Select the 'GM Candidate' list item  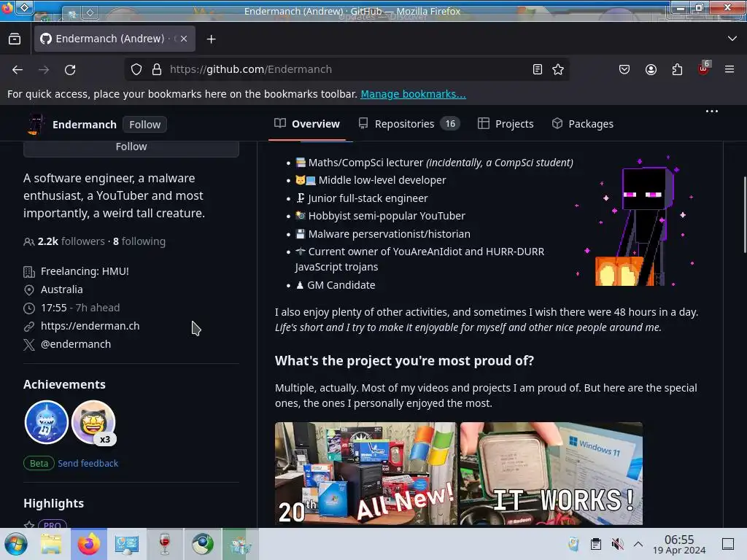pyautogui.click(x=336, y=285)
